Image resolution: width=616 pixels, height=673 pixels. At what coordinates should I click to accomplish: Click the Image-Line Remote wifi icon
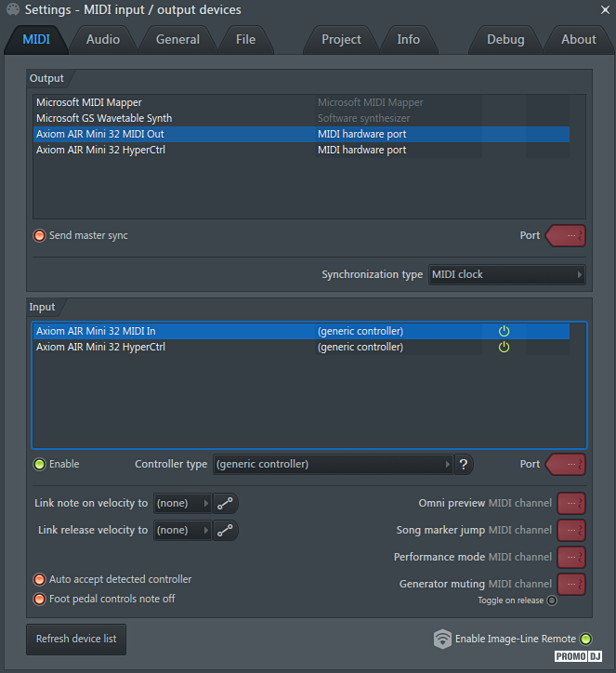[442, 639]
